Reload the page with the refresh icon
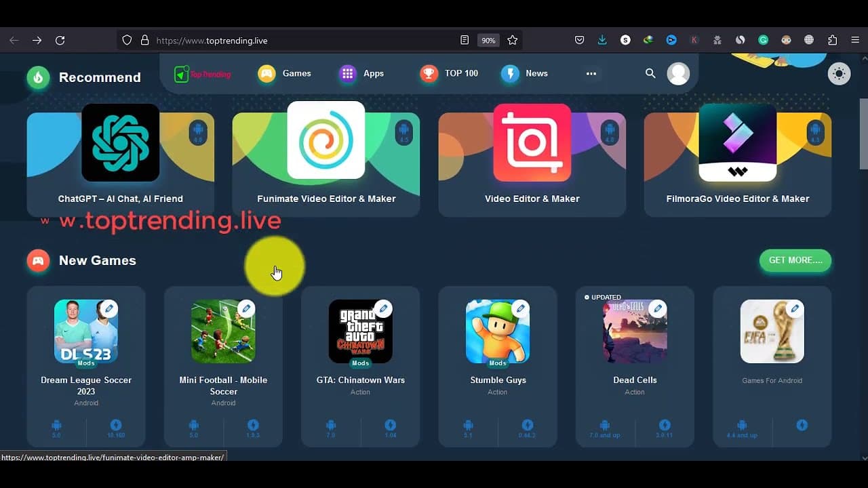 (60, 41)
